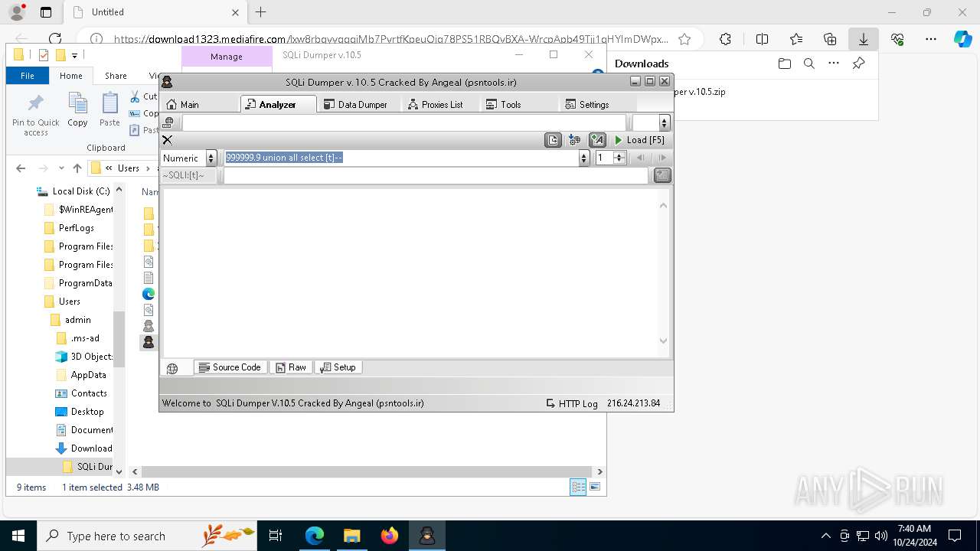The width and height of the screenshot is (980, 551).
Task: Open Firefox from the taskbar
Action: click(x=389, y=536)
